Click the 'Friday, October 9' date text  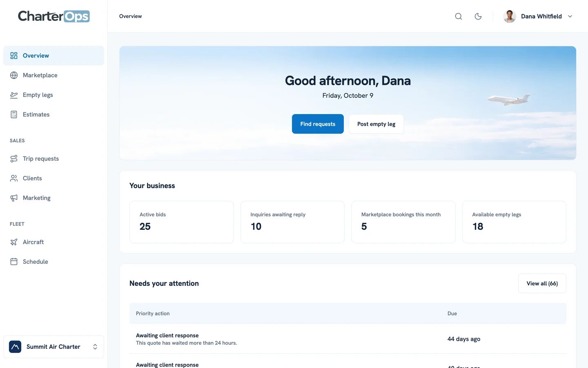click(348, 96)
